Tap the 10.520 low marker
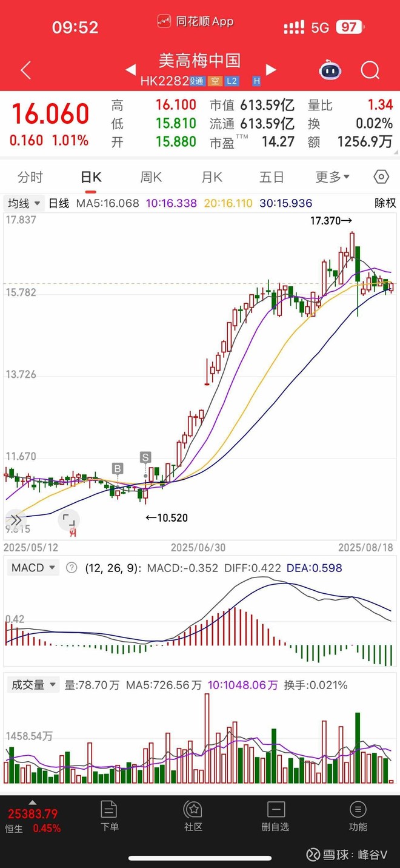The width and height of the screenshot is (400, 868). [167, 518]
